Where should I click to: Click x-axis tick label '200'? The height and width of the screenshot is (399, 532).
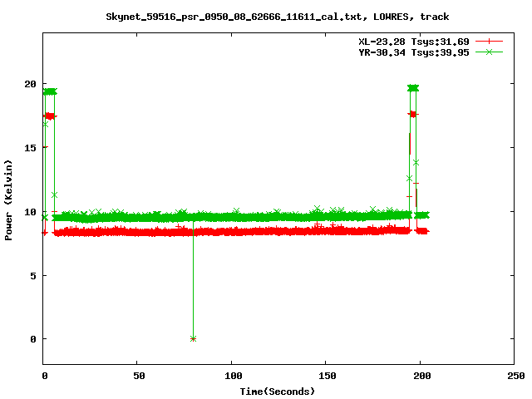tap(422, 376)
